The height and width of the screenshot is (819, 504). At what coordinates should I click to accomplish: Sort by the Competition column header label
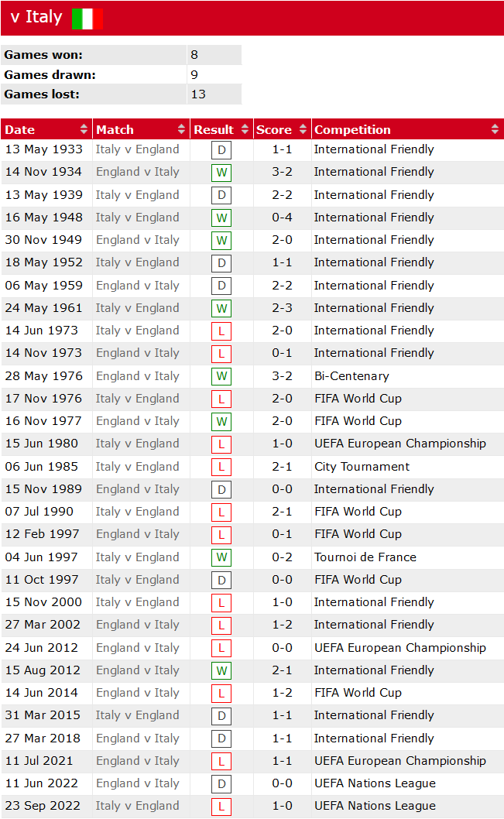pyautogui.click(x=352, y=129)
